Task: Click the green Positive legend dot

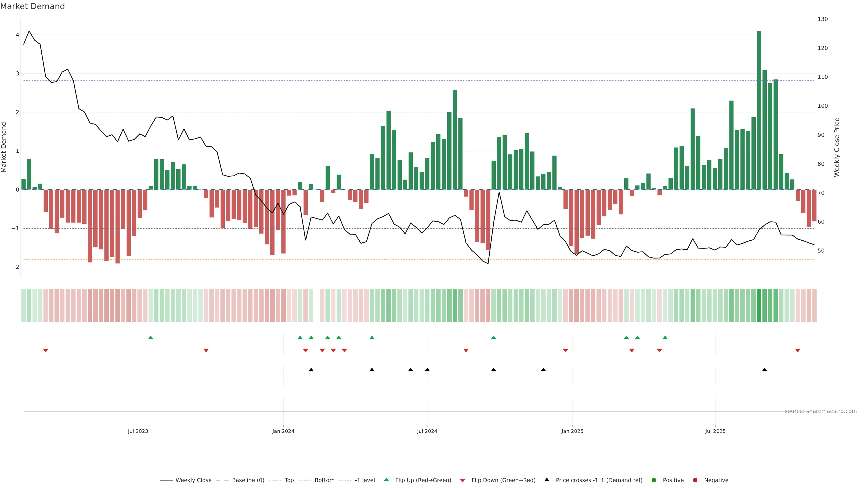Action: coord(654,480)
